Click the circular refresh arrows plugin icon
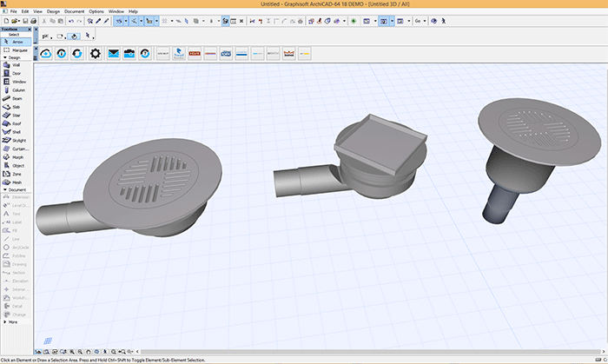The height and width of the screenshot is (364, 608). [77, 54]
